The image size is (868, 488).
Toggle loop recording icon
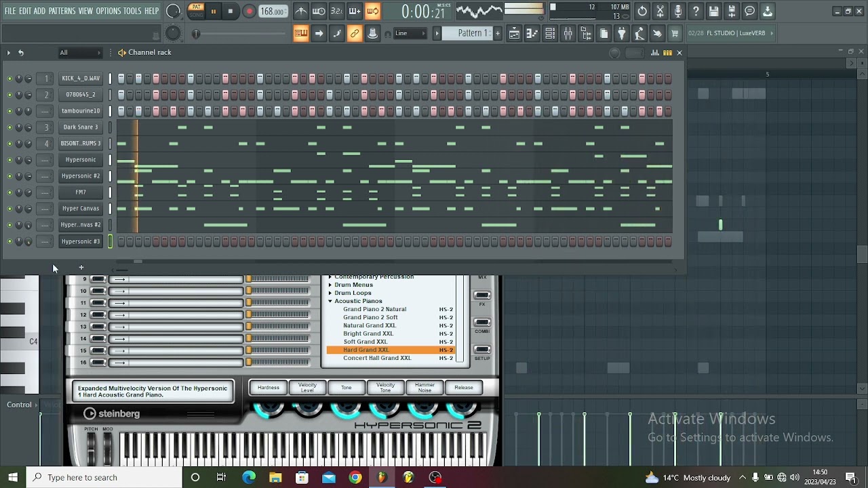click(372, 11)
